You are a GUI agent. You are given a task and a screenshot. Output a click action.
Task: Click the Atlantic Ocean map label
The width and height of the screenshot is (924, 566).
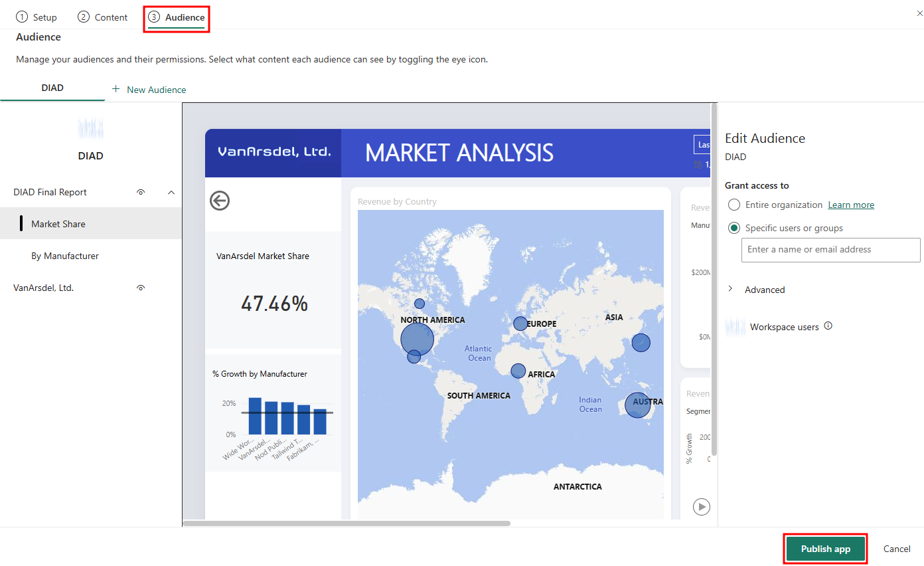click(478, 353)
